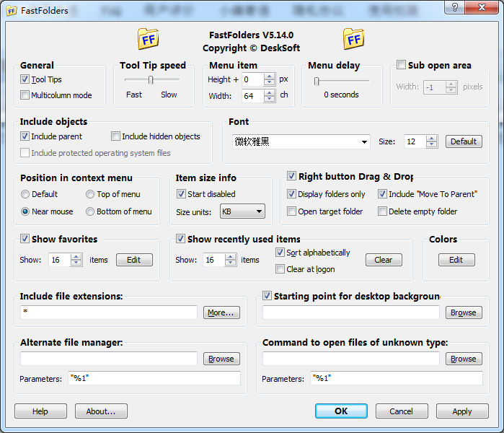
Task: Apply the settings
Action: click(x=462, y=411)
